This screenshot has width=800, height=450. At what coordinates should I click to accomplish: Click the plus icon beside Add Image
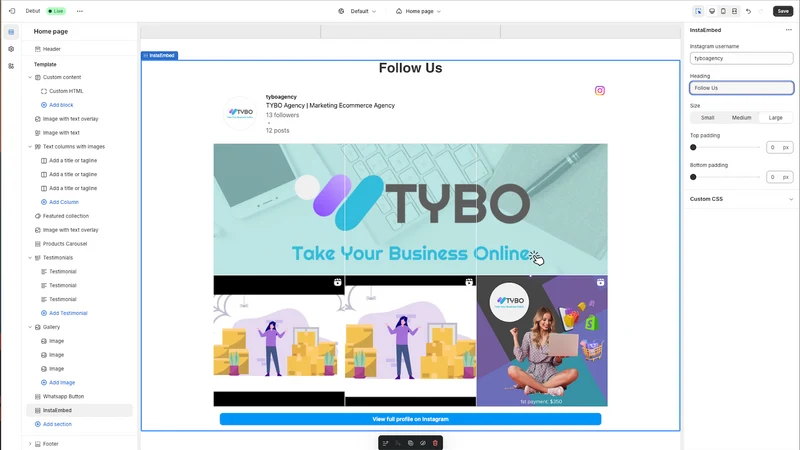pyautogui.click(x=44, y=383)
